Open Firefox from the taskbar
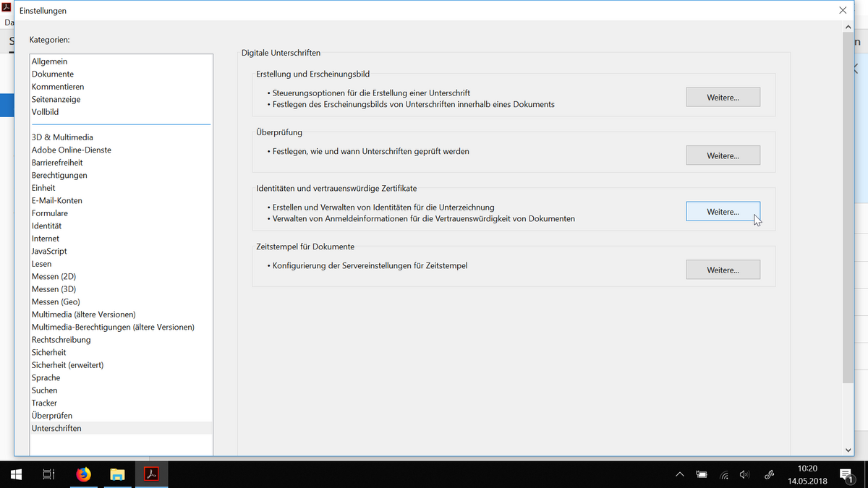The height and width of the screenshot is (488, 868). 84,474
